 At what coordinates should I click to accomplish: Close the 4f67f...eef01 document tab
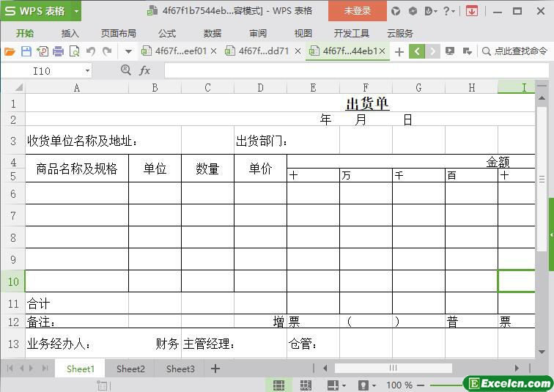[214, 51]
